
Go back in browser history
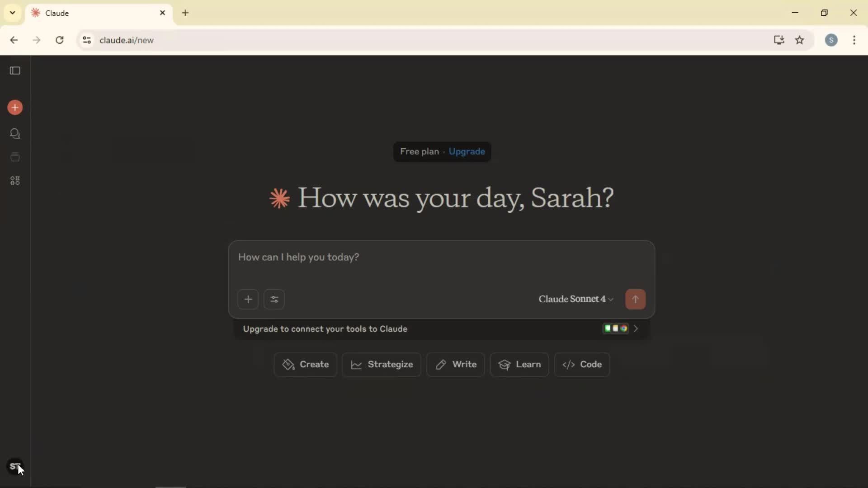(x=14, y=40)
